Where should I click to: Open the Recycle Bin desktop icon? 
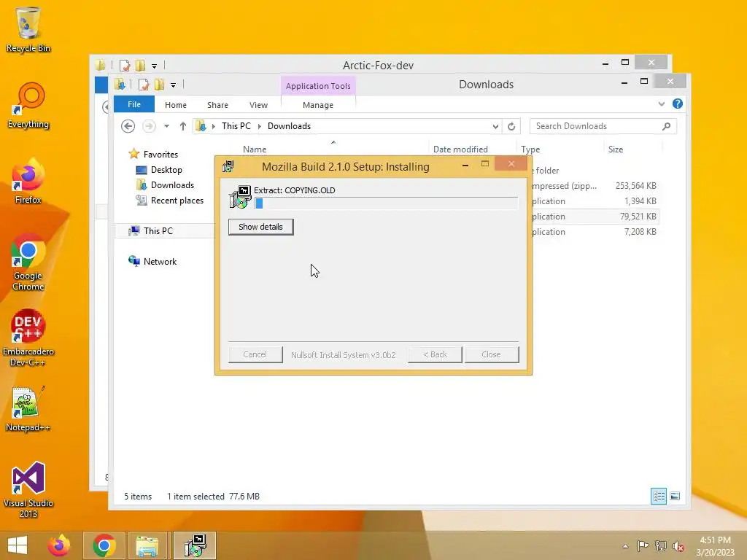(x=28, y=28)
